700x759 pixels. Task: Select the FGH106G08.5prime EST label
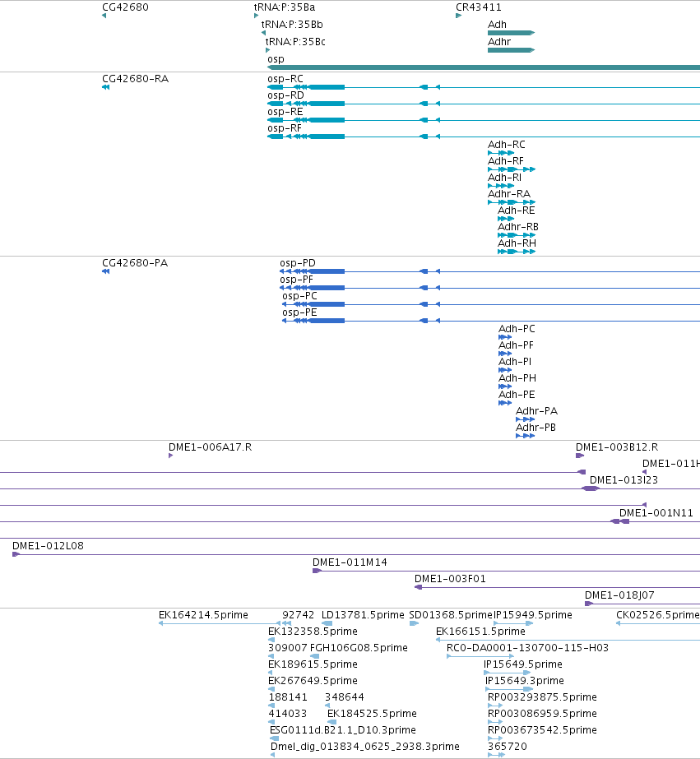point(359,648)
